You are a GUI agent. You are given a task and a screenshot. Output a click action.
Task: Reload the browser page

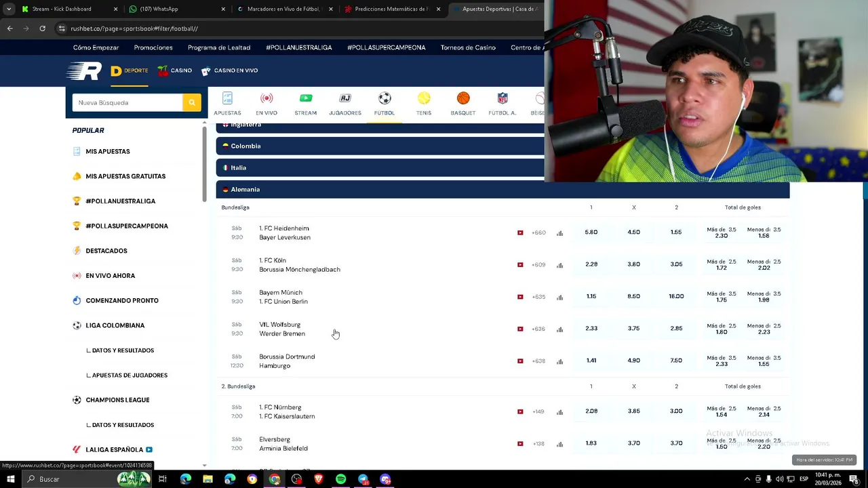click(42, 28)
